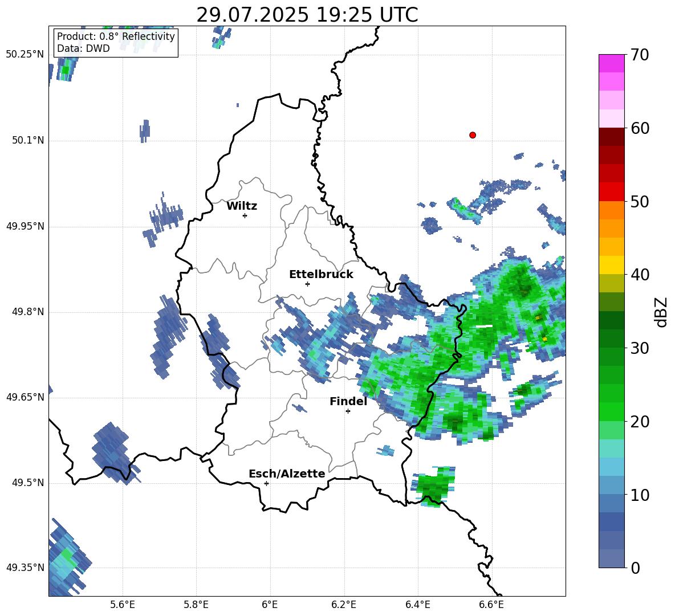The image size is (675, 616).
Task: Click the dark red colorbar segment below 60
Action: coord(611,136)
